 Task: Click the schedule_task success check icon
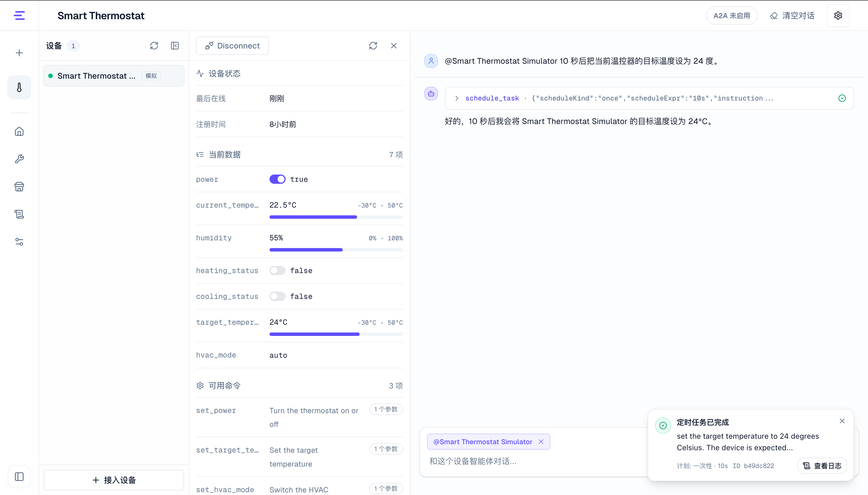coord(842,98)
